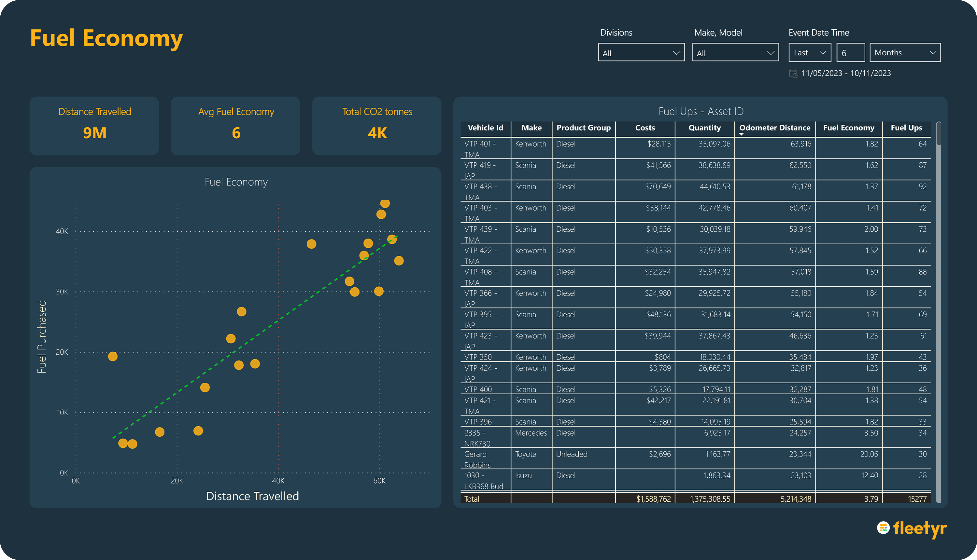
Task: Select the Distance Travelled 9M card
Action: (x=94, y=126)
